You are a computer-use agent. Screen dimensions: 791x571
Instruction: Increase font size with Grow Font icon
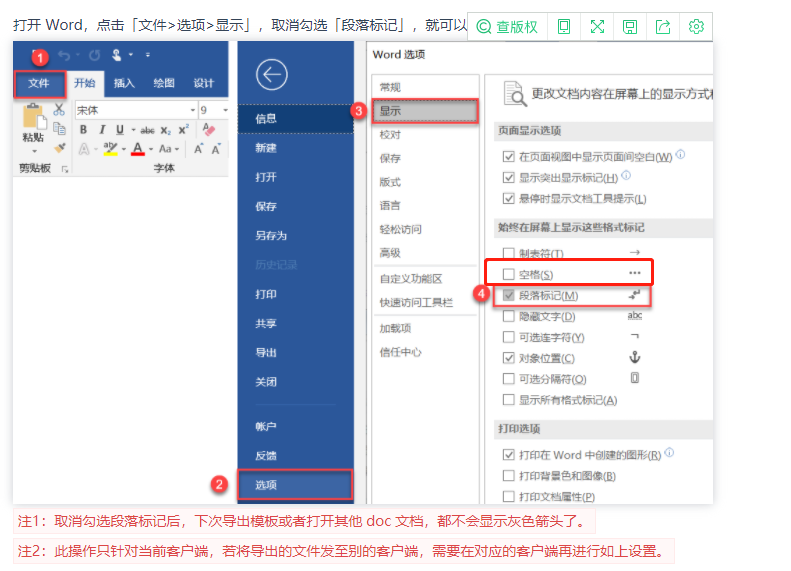198,149
